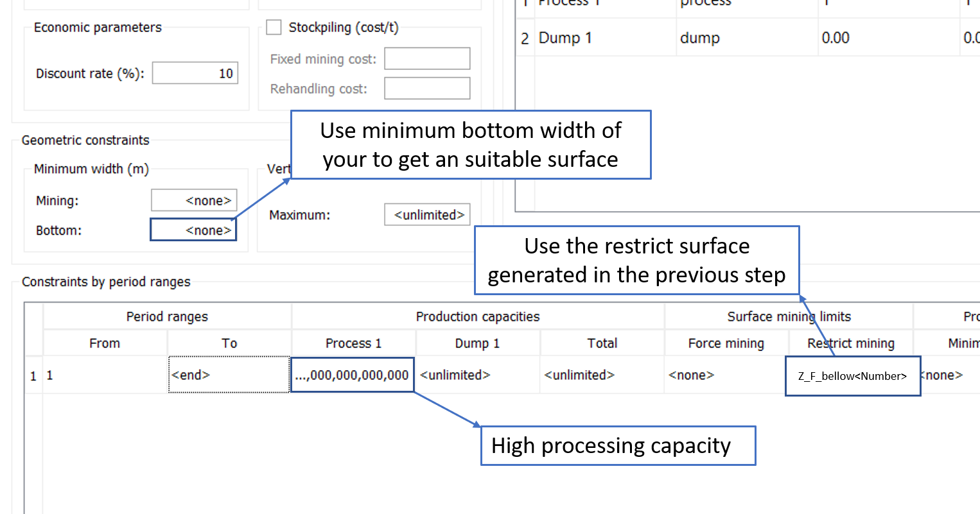The image size is (980, 514).
Task: Click the Fixed mining cost field
Action: [427, 59]
